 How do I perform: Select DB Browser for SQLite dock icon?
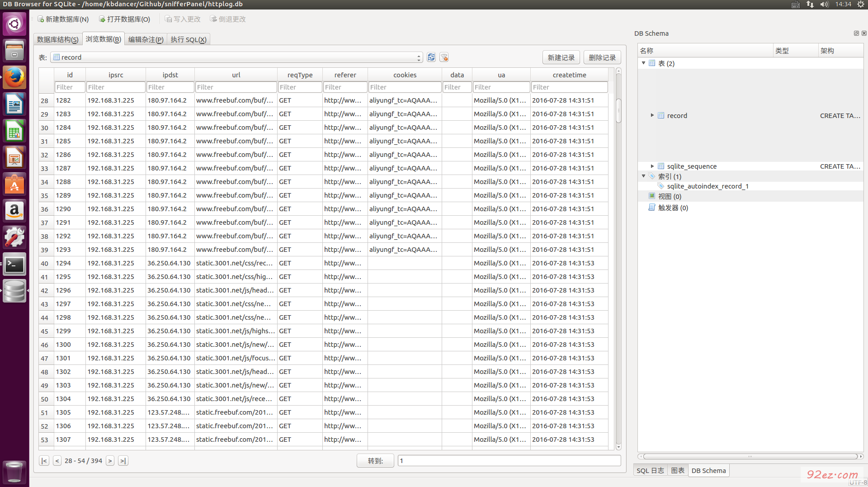tap(14, 291)
